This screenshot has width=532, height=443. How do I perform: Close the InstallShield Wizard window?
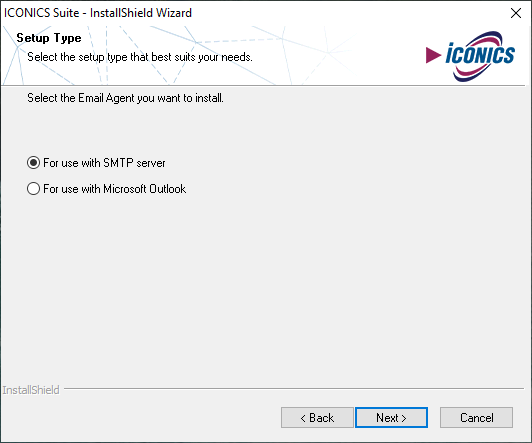point(516,13)
